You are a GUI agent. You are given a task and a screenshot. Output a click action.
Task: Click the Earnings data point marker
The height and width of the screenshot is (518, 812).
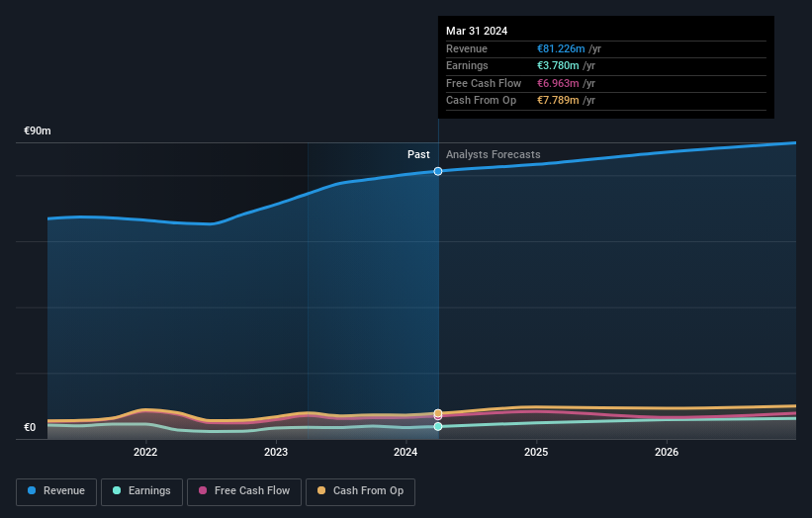(438, 426)
